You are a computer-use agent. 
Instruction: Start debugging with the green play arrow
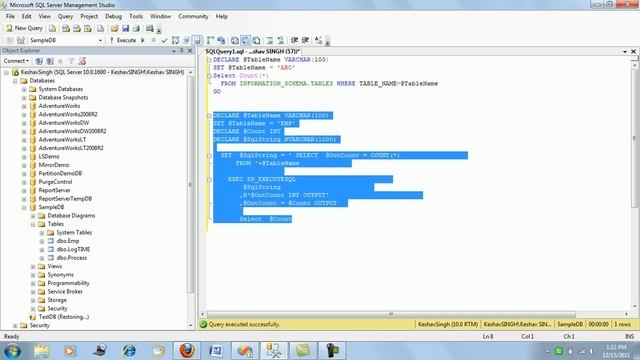pos(143,40)
